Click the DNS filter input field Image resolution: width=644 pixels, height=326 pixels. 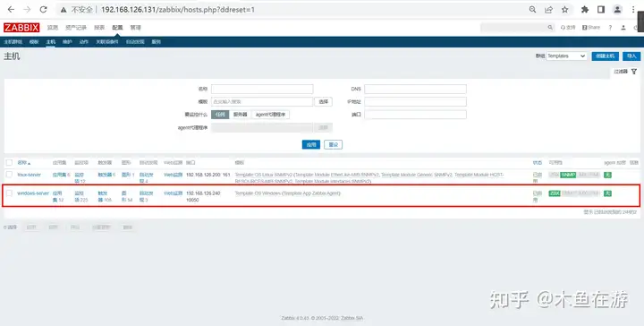coord(415,89)
